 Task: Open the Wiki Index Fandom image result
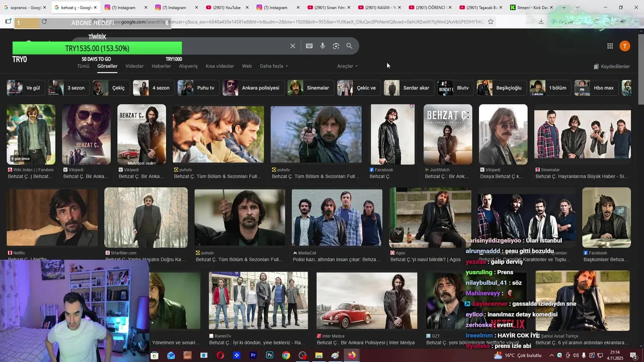[31, 134]
